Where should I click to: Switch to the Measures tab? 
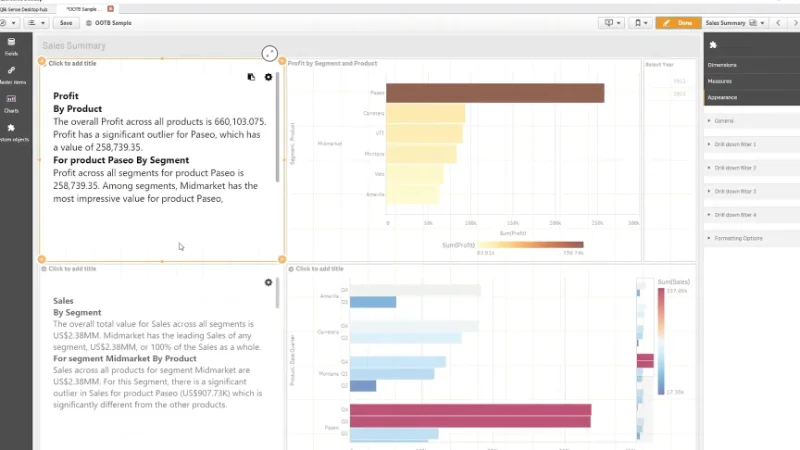click(x=752, y=81)
